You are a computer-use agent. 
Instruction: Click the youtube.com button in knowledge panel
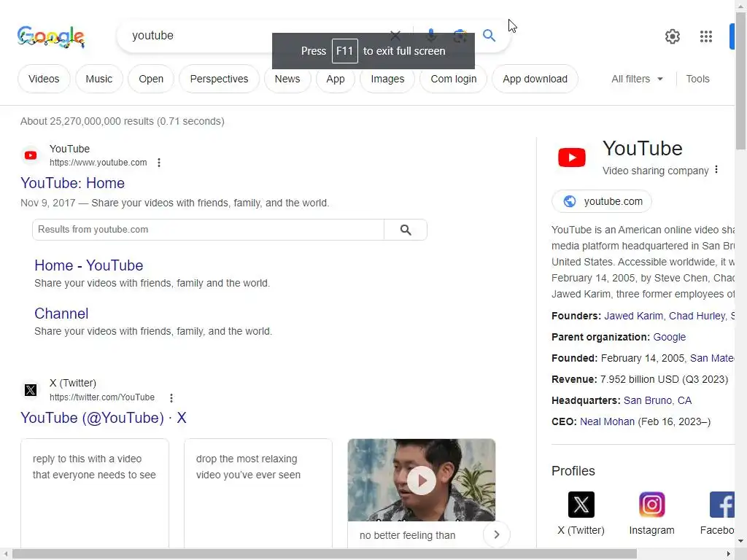[x=602, y=201]
